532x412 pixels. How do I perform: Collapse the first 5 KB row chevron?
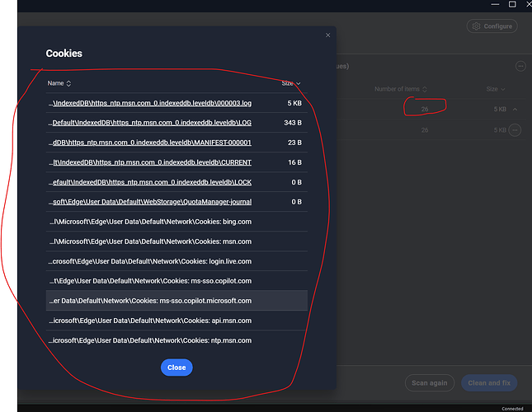(x=515, y=109)
